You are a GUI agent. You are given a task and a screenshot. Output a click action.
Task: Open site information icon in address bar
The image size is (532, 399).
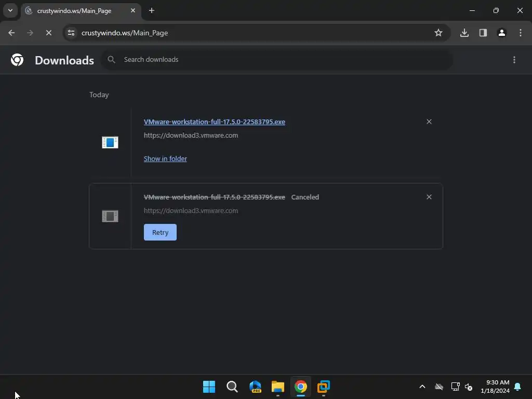click(x=71, y=33)
